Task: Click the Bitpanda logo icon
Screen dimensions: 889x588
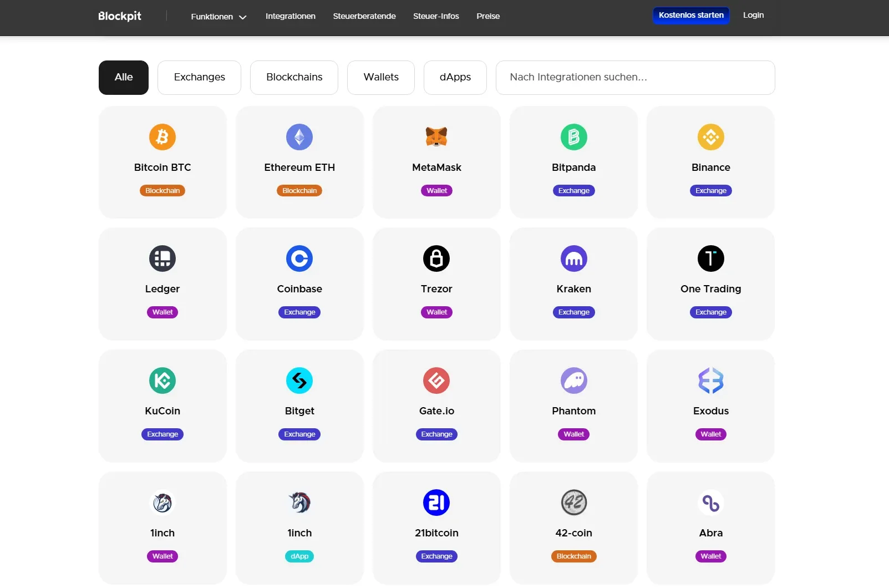Action: click(574, 137)
